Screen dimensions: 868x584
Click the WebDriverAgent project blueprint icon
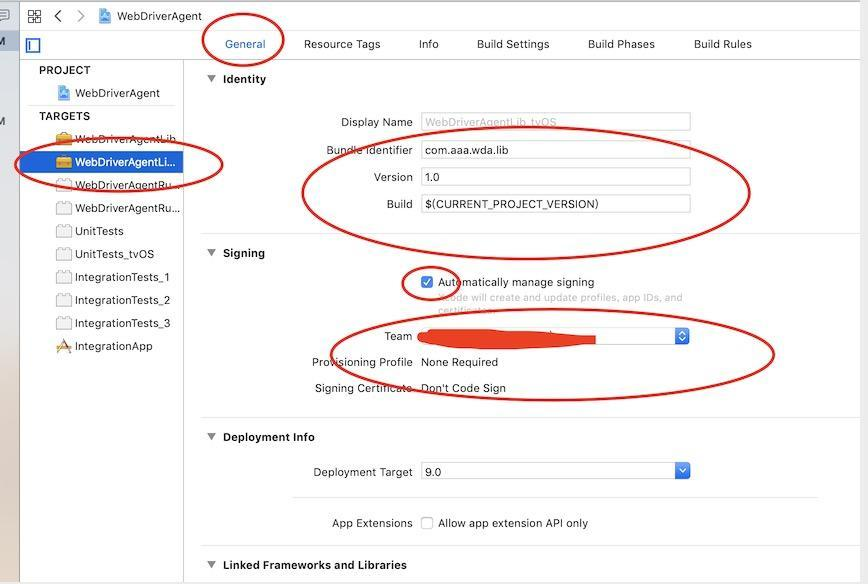[x=64, y=93]
